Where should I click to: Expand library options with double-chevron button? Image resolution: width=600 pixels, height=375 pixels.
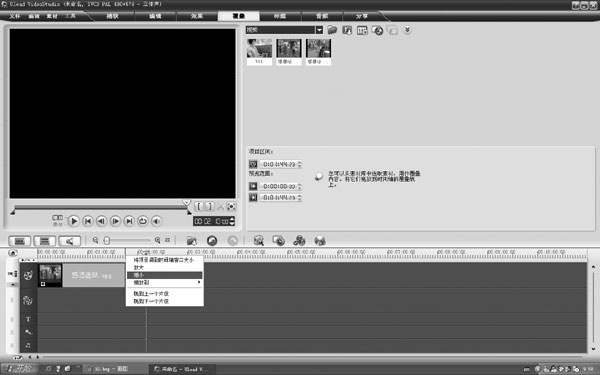coord(408,30)
